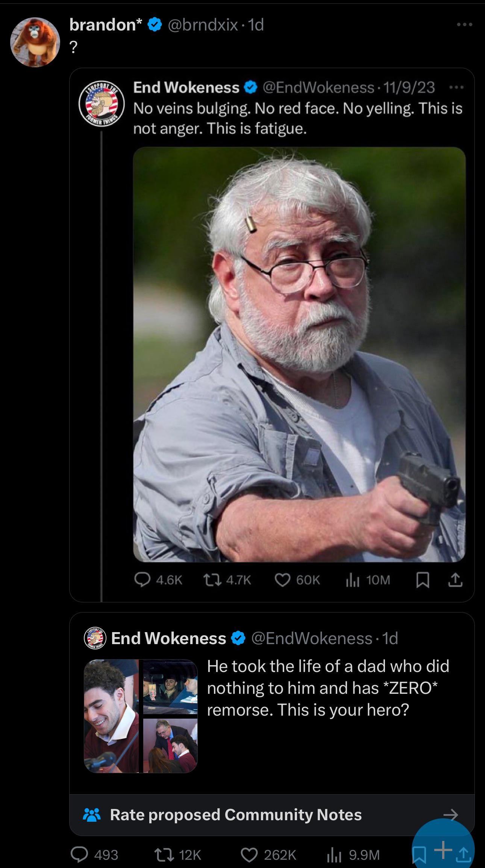Screen dimensions: 485x868
Task: Open the @brndxix handle link
Action: [x=203, y=25]
